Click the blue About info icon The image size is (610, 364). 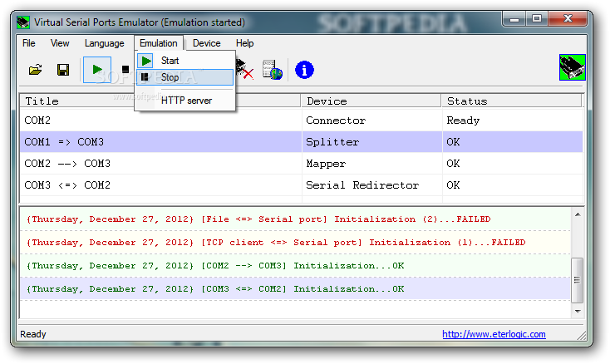coord(304,70)
